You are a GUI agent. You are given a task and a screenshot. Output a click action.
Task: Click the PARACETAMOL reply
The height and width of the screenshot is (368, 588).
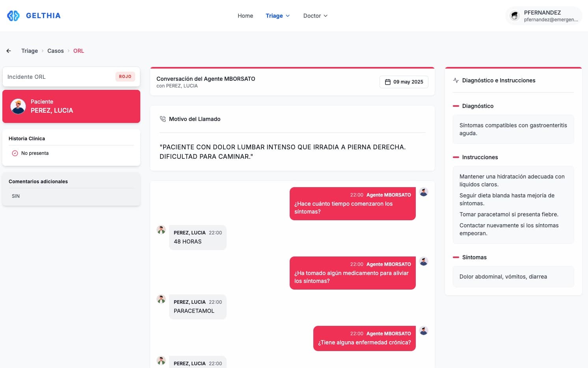[198, 307]
